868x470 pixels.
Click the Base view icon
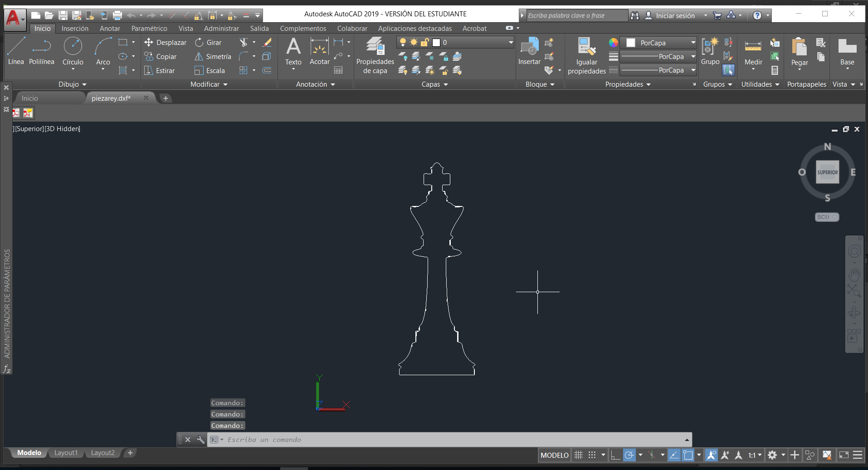coord(847,51)
